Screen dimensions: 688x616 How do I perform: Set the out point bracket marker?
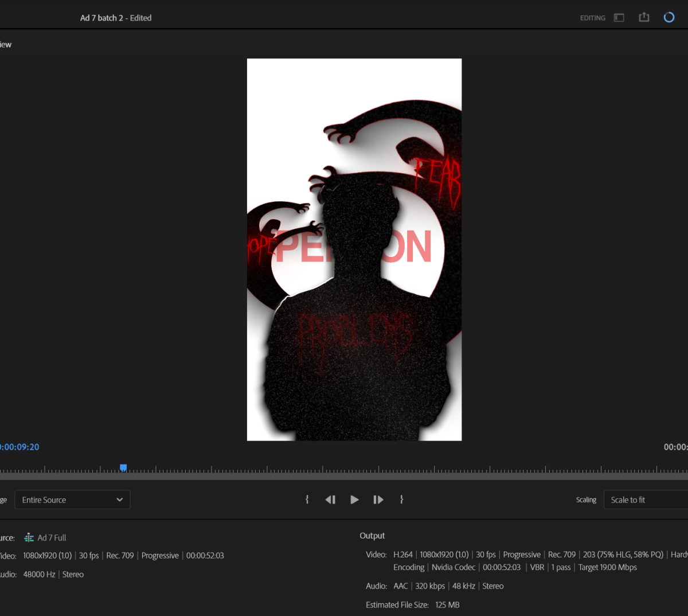(401, 500)
